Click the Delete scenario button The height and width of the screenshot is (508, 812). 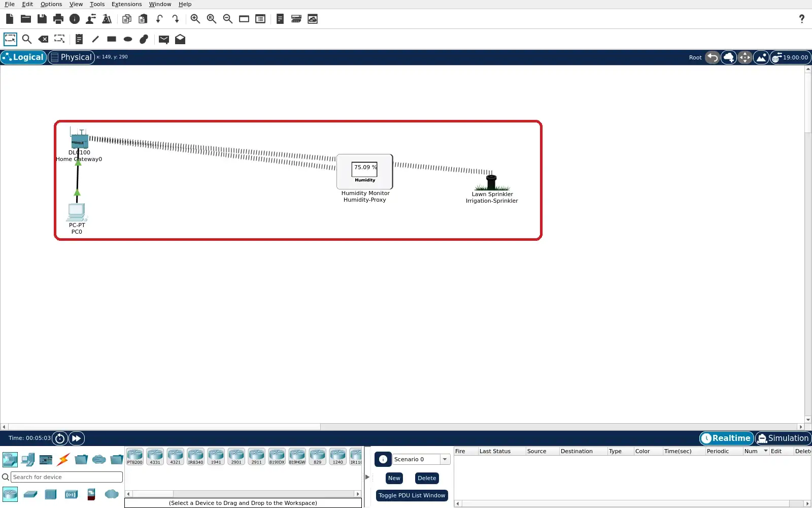427,478
